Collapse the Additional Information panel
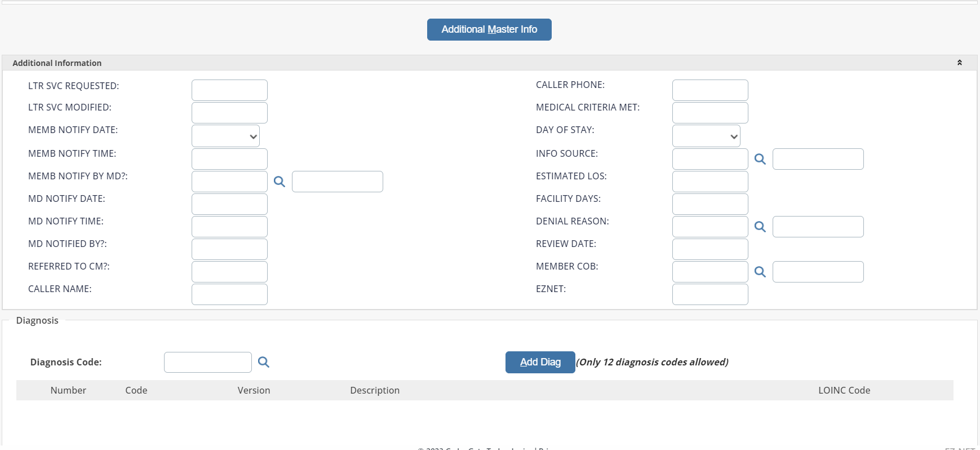Viewport: 980px width, 450px height. click(959, 63)
